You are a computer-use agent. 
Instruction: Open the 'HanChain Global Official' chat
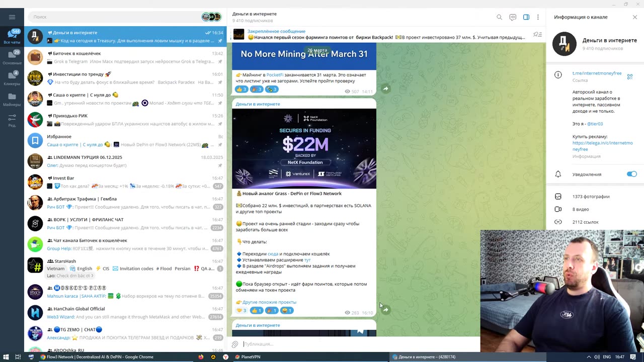pos(125,313)
